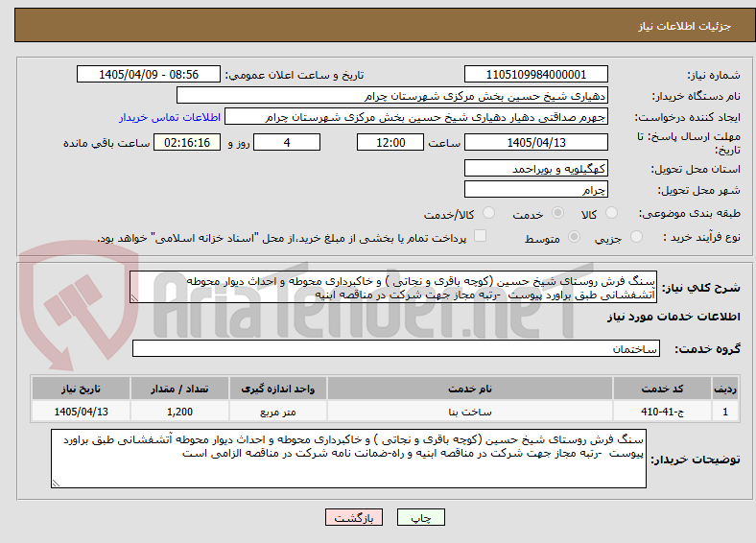Click the ردیف column header
Screen dimensions: 756x543
725,389
